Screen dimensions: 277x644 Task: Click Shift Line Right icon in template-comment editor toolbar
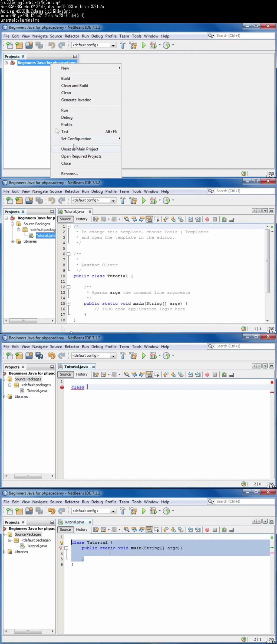198,219
